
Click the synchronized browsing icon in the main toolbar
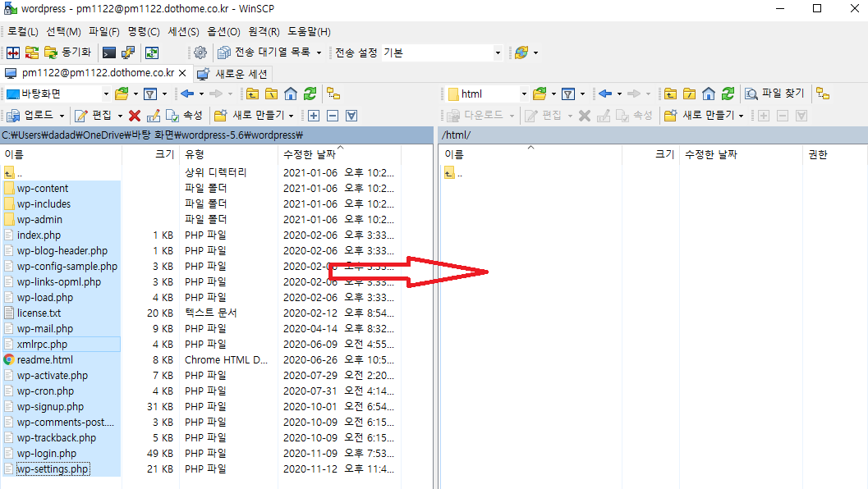152,53
